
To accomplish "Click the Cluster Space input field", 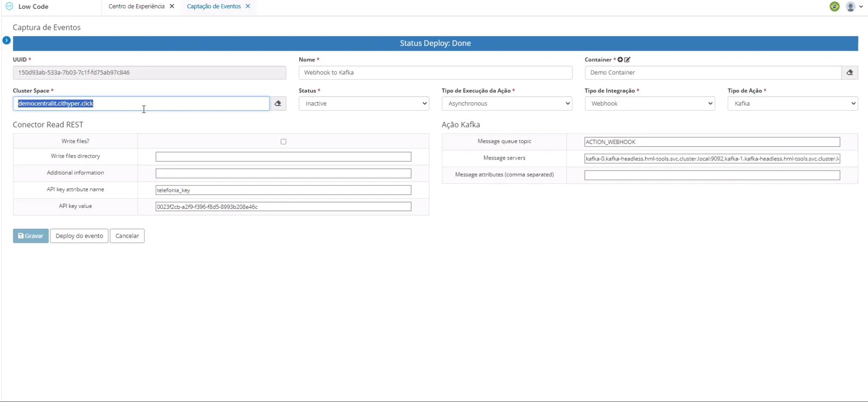I will point(141,104).
